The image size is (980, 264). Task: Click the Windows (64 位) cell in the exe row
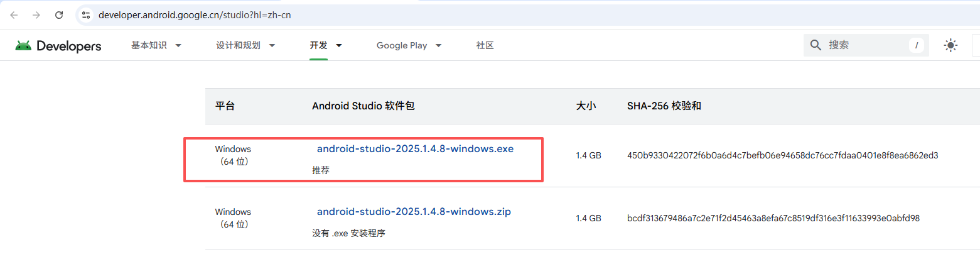point(233,155)
